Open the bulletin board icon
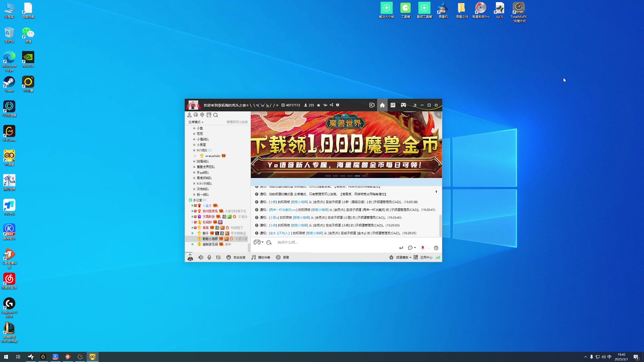644x362 pixels. coord(209,115)
